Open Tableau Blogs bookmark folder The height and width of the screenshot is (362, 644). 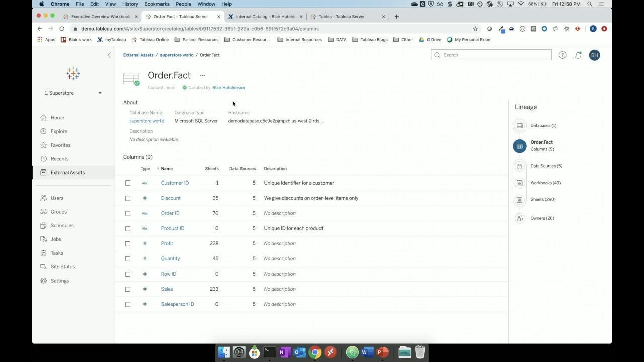click(x=370, y=40)
